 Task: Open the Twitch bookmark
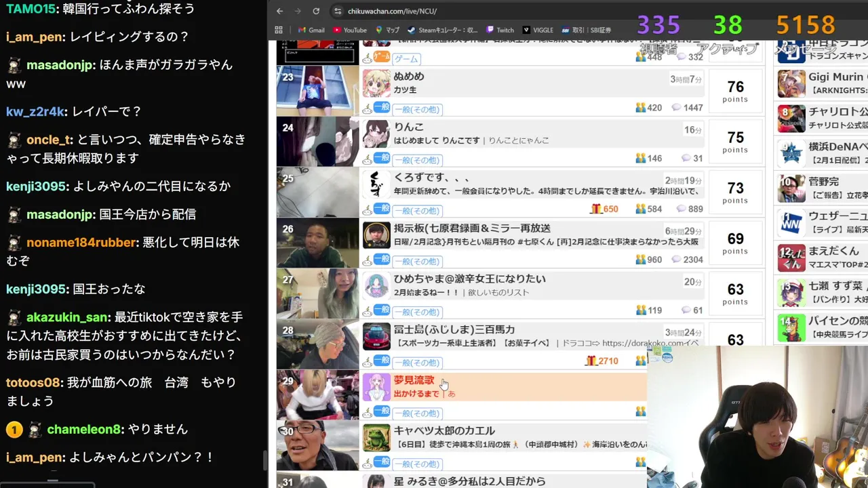[499, 30]
